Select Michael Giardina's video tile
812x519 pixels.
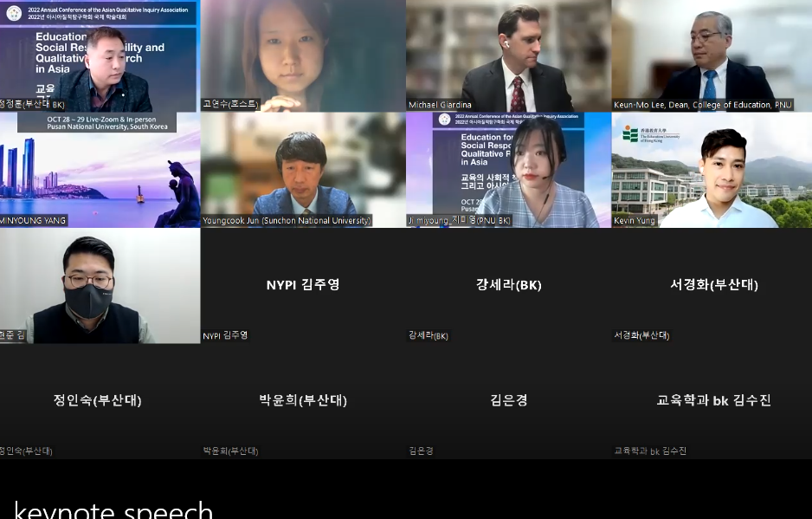508,55
